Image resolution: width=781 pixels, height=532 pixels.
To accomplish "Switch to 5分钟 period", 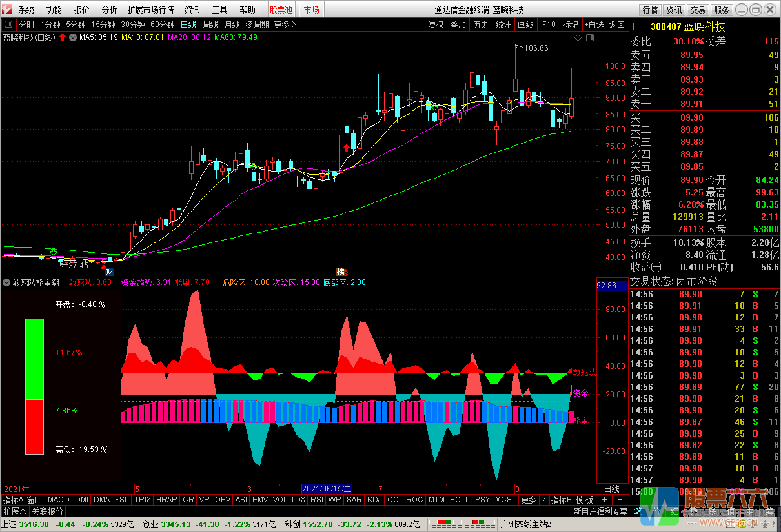I will click(x=76, y=25).
